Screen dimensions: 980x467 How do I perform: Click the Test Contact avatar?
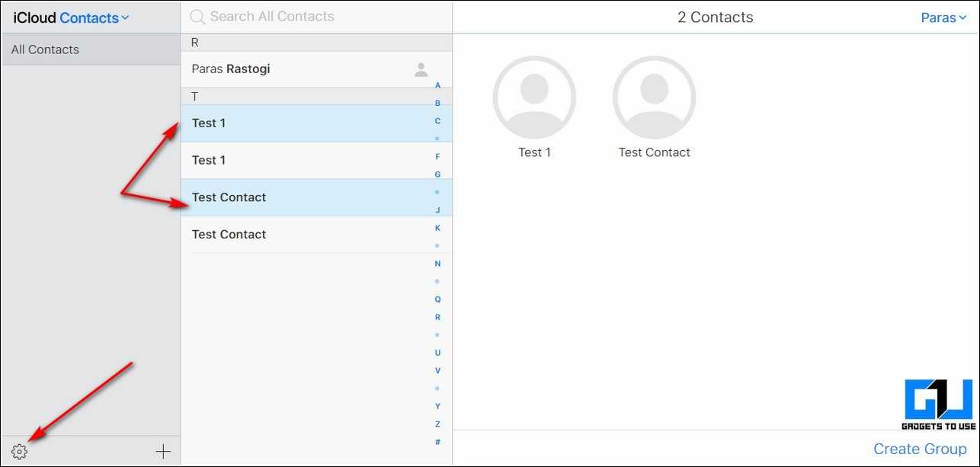tap(654, 98)
